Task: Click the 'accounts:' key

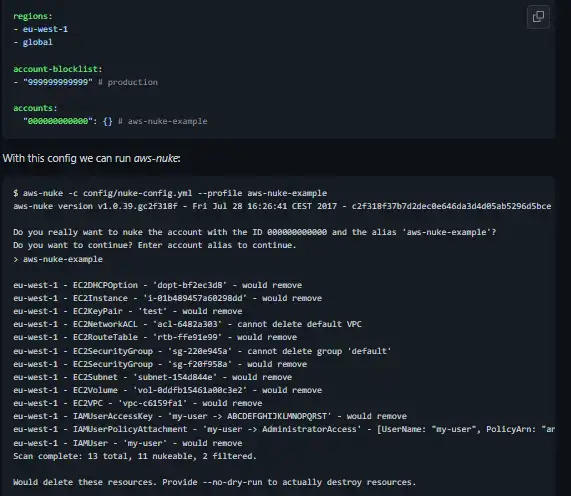Action: point(35,108)
